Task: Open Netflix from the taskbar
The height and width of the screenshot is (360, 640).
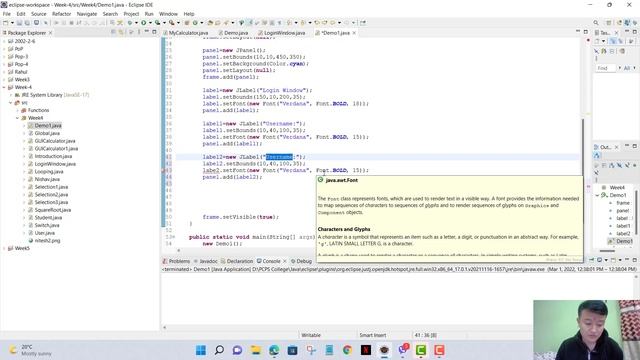Action: 366,350
